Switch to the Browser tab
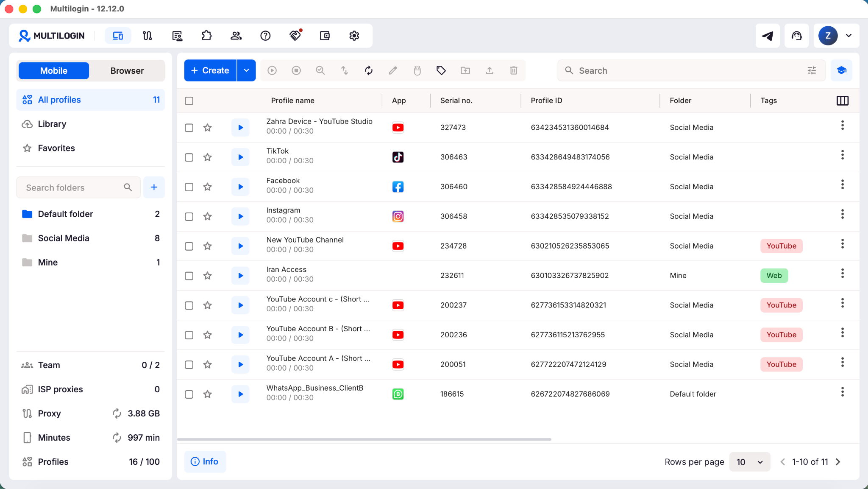Viewport: 868px width, 489px height. (127, 71)
